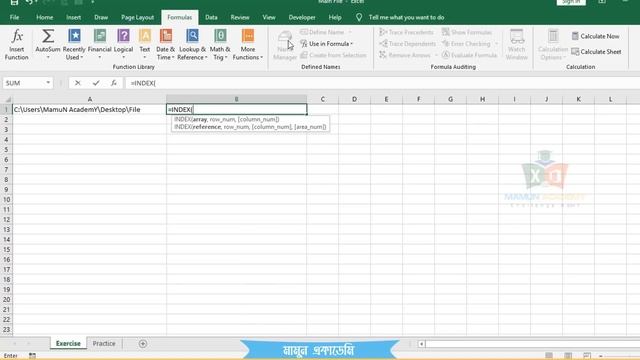
Task: Click the macro record status icon
Action: click(32, 356)
